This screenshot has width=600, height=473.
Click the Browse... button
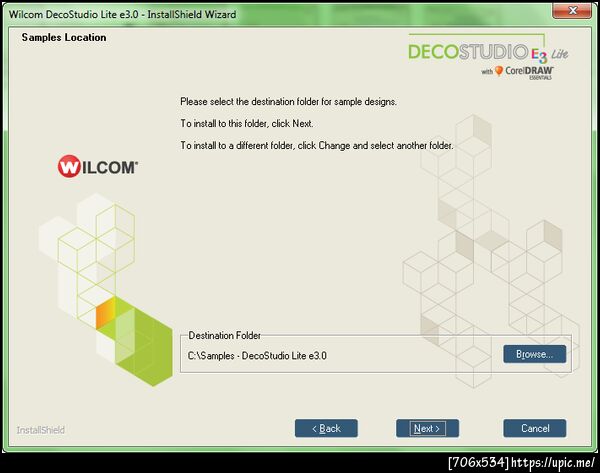(x=535, y=354)
